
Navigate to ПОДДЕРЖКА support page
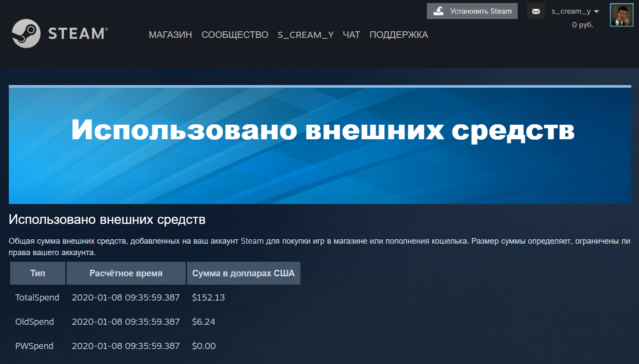pyautogui.click(x=398, y=35)
